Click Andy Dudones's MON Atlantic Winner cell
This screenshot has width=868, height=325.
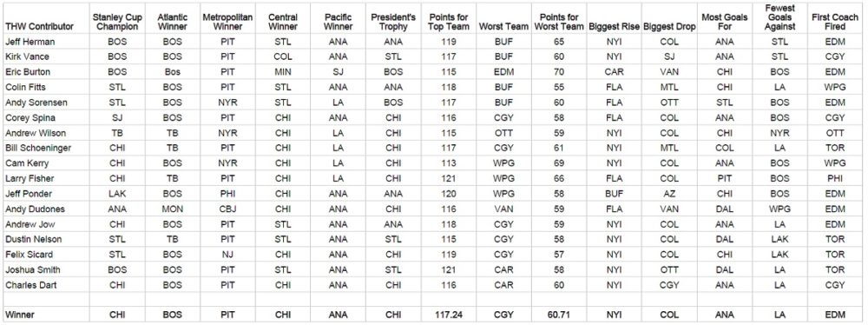(172, 209)
